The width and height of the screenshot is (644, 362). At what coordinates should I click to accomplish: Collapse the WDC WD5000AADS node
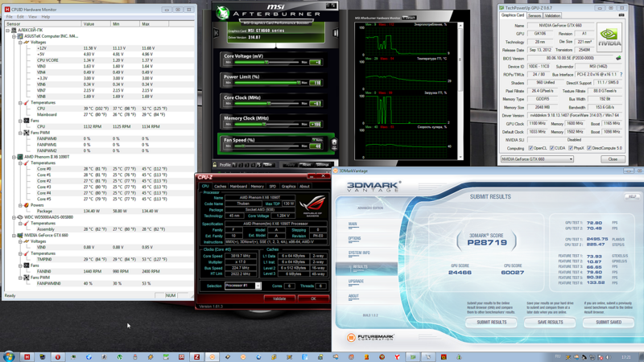[x=14, y=217]
